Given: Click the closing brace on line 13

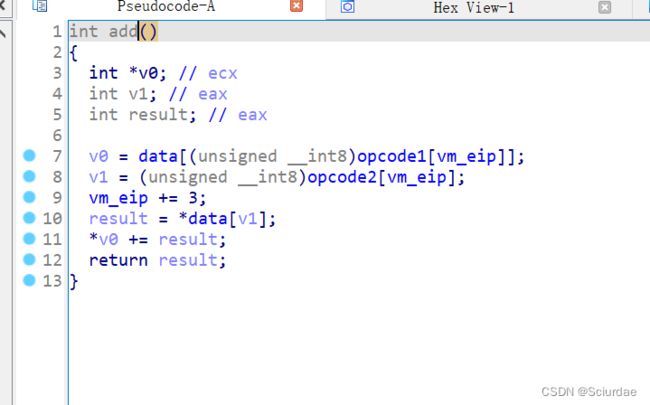Looking at the screenshot, I should pos(74,281).
